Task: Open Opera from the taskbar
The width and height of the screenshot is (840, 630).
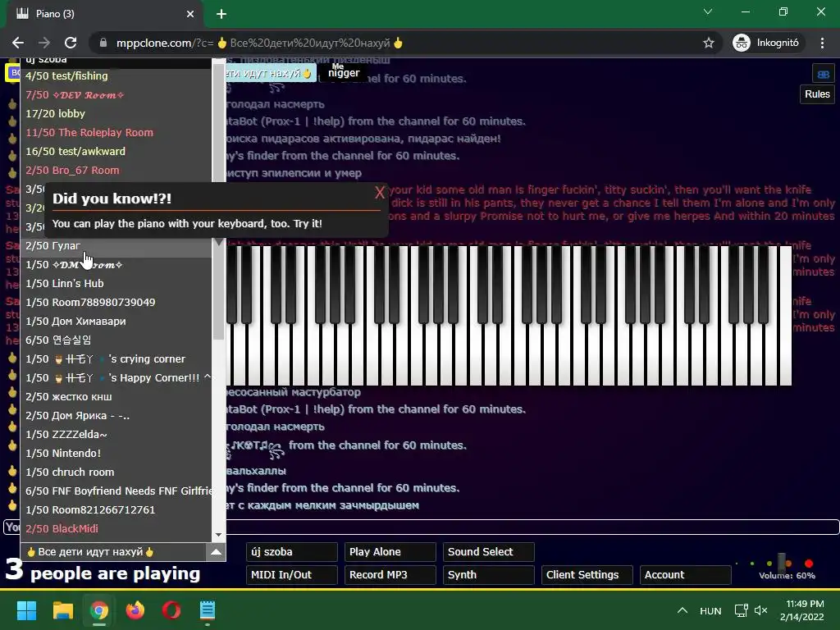Action: (x=171, y=610)
